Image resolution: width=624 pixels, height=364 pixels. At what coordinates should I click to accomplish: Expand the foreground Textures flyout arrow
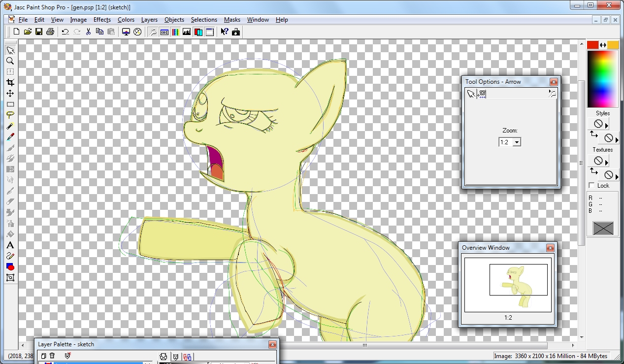point(607,162)
